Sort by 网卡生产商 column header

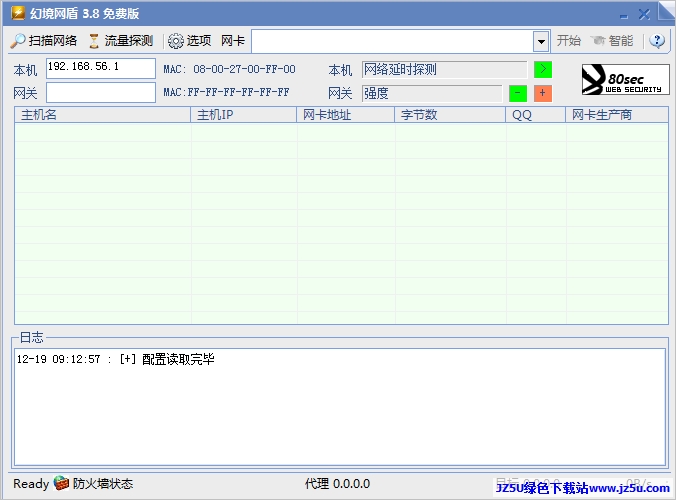(x=617, y=115)
